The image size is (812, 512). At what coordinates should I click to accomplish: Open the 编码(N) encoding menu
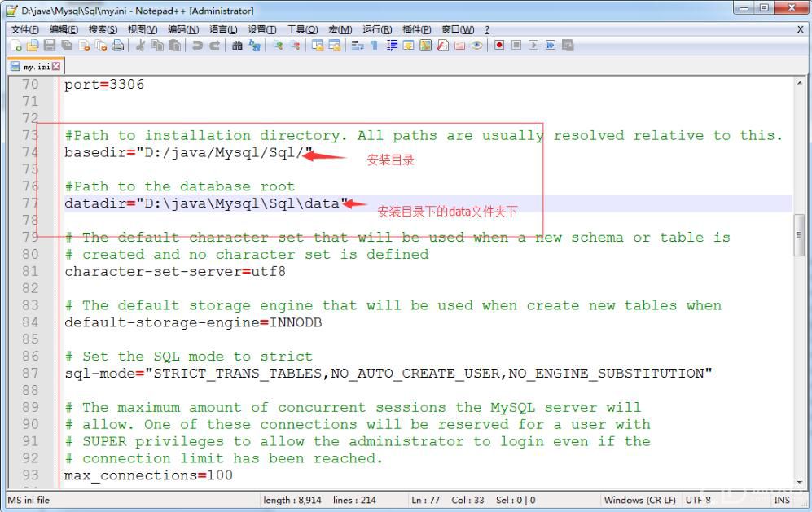tap(183, 29)
